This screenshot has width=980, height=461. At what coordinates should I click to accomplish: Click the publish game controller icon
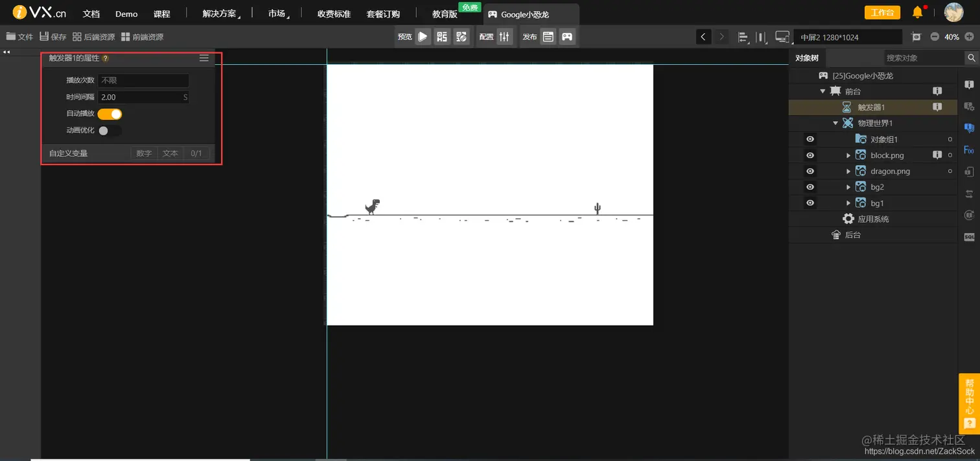pyautogui.click(x=567, y=37)
